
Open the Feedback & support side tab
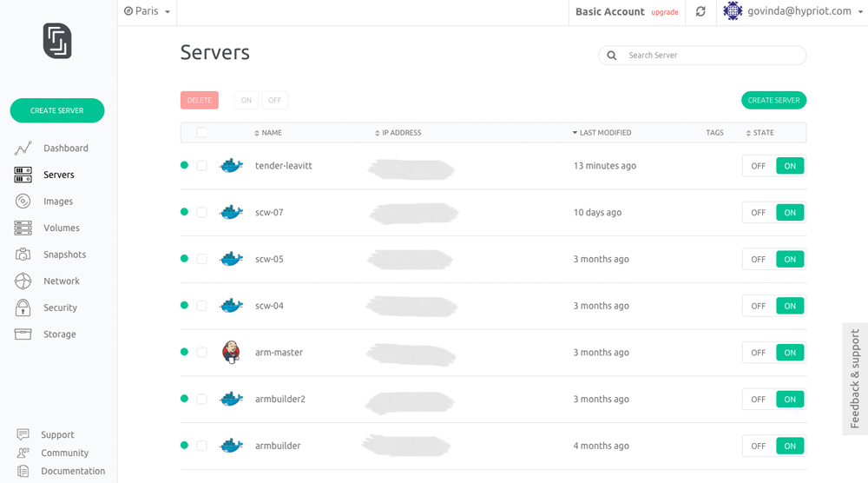(x=855, y=379)
